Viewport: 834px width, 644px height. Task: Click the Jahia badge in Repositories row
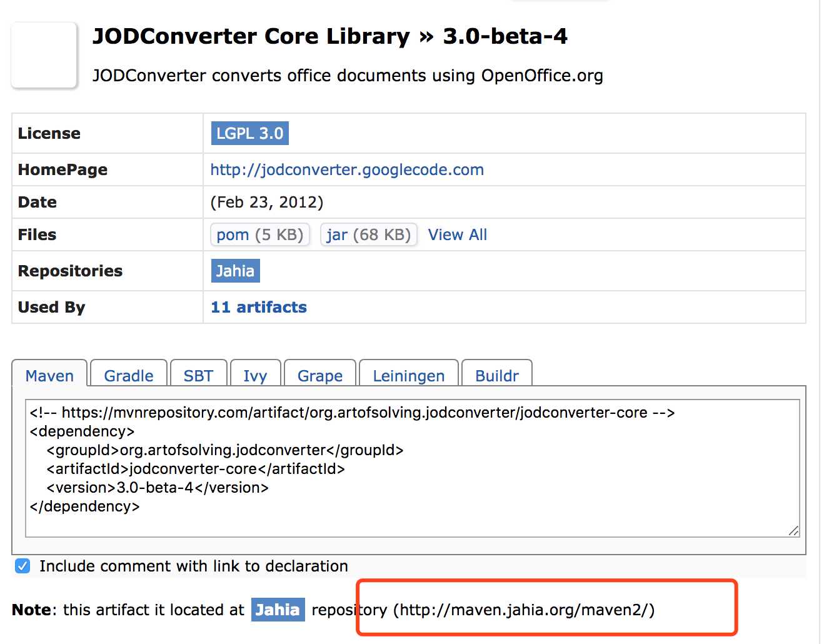tap(235, 271)
